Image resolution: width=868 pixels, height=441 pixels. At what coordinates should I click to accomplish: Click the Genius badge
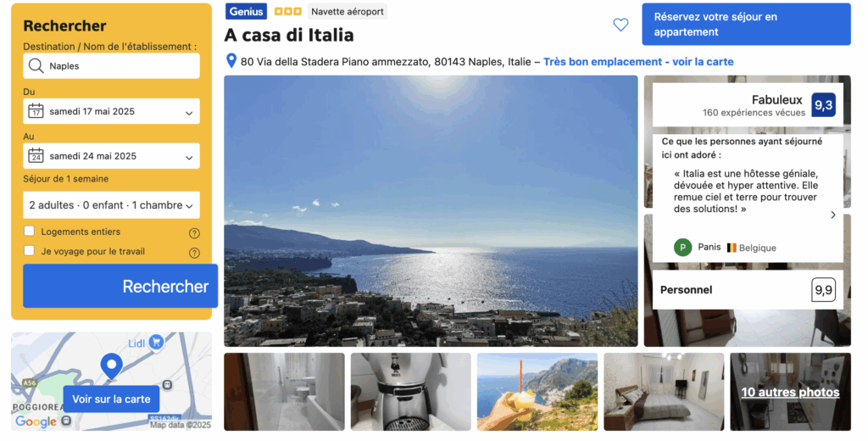tap(246, 11)
